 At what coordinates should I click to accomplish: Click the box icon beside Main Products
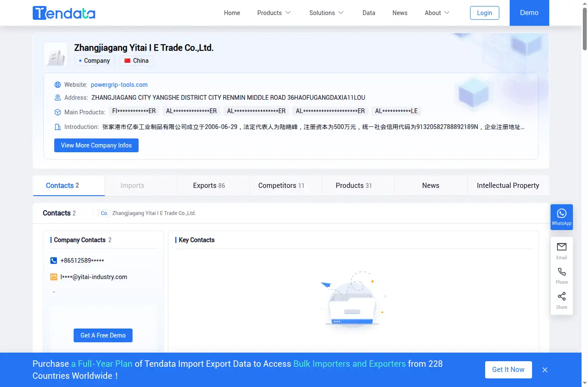pyautogui.click(x=58, y=112)
